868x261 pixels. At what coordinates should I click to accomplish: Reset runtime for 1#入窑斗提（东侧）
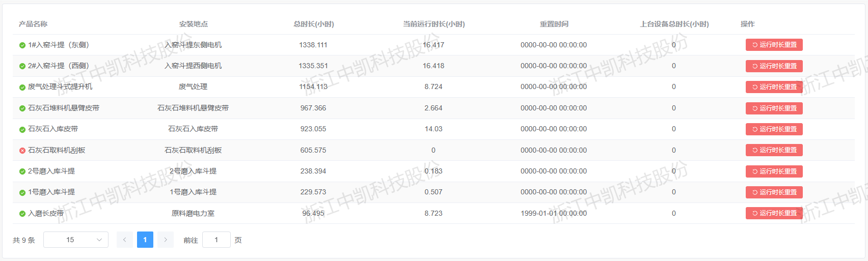pyautogui.click(x=774, y=45)
